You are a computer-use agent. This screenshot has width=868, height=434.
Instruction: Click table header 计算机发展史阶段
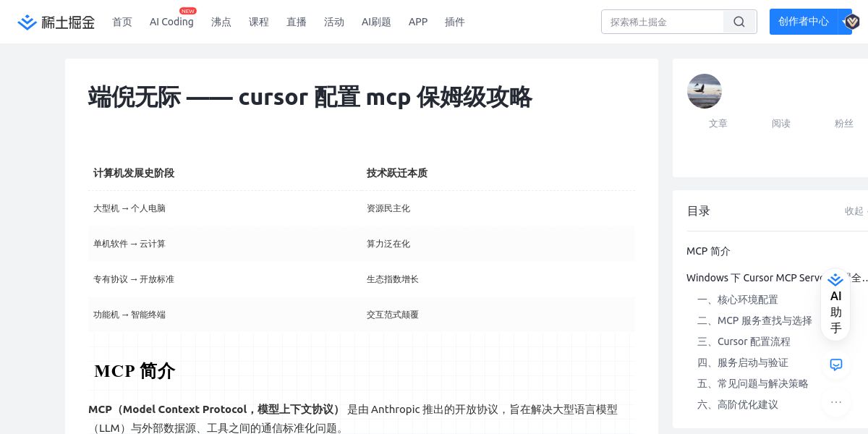(x=134, y=173)
